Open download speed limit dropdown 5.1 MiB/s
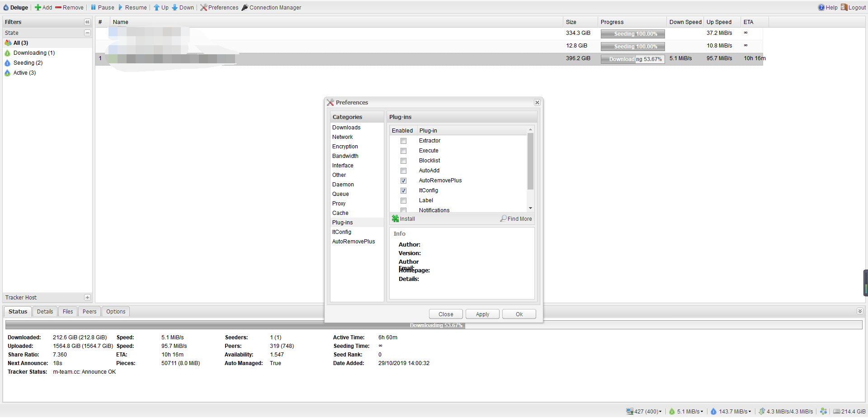The height and width of the screenshot is (418, 868). pyautogui.click(x=686, y=412)
